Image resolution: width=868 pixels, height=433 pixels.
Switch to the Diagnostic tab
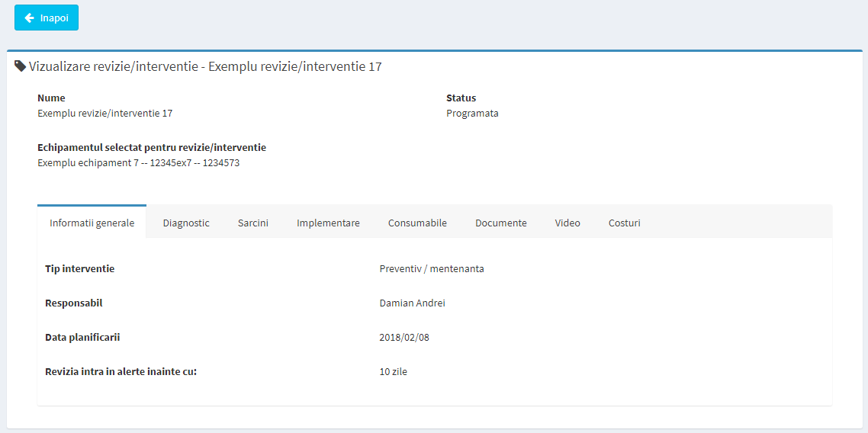pos(186,223)
